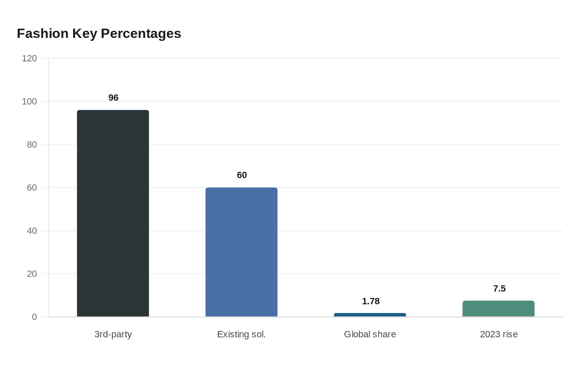Click the blue Existing sol. bar
This screenshot has height=370, width=588.
point(241,252)
